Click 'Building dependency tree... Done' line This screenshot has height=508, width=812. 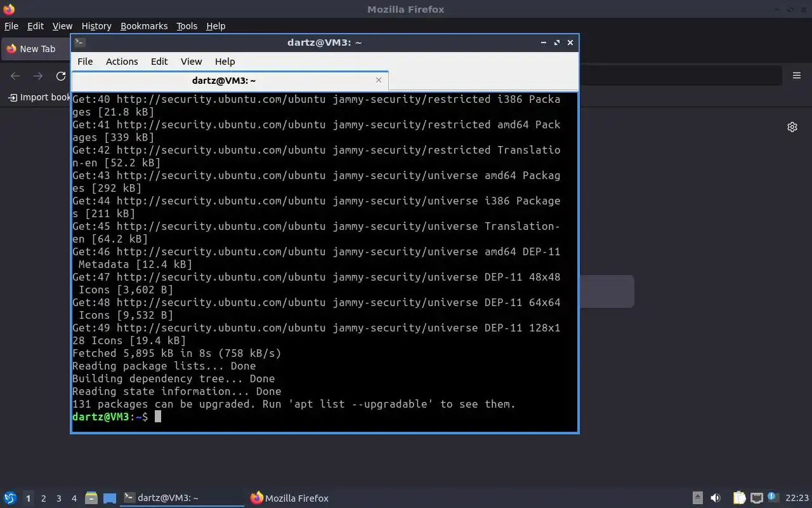coord(174,378)
